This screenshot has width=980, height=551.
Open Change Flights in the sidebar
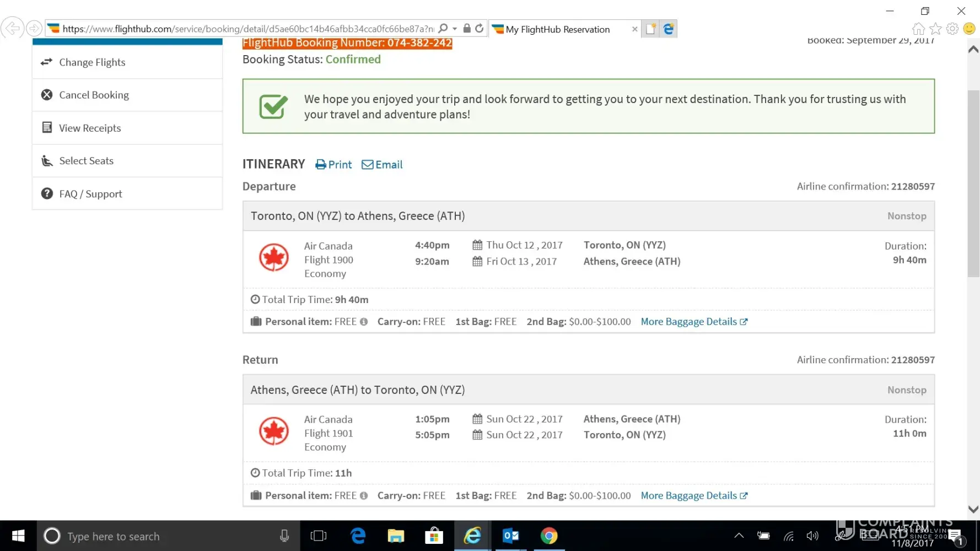click(127, 62)
